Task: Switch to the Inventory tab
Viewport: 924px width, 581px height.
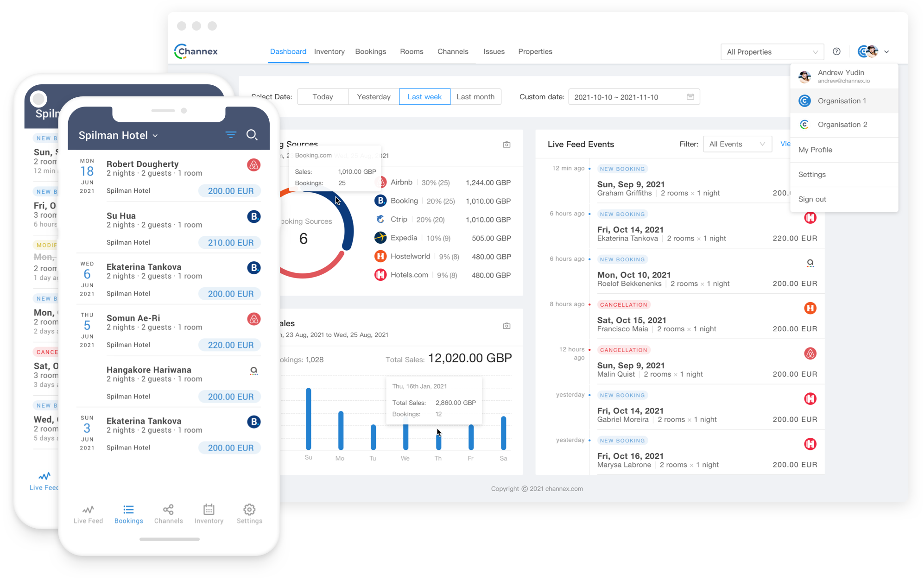Action: click(x=329, y=51)
